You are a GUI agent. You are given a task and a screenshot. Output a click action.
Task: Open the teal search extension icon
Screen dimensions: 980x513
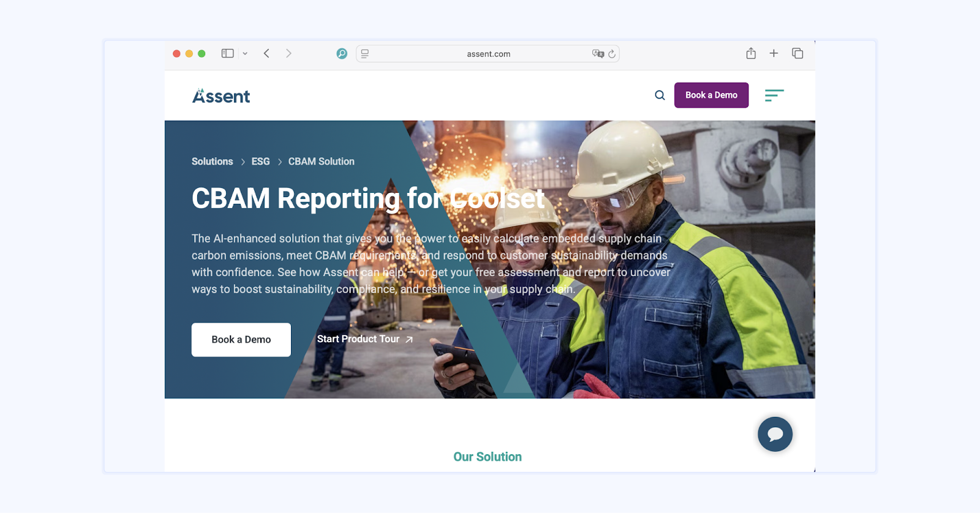[x=342, y=53]
